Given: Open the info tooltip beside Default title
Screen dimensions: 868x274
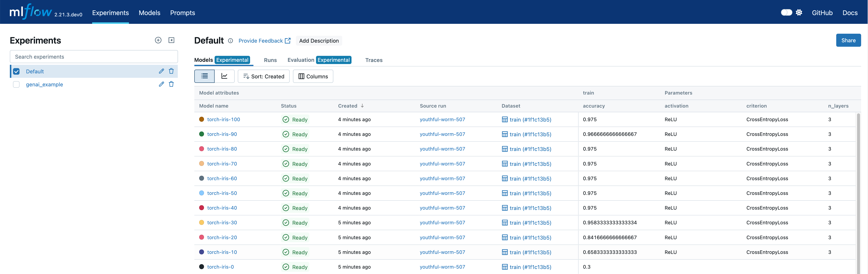Looking at the screenshot, I should pyautogui.click(x=231, y=41).
